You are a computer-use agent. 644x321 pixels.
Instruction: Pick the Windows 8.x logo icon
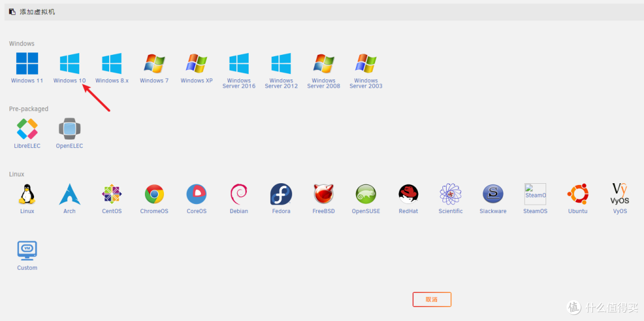point(112,63)
